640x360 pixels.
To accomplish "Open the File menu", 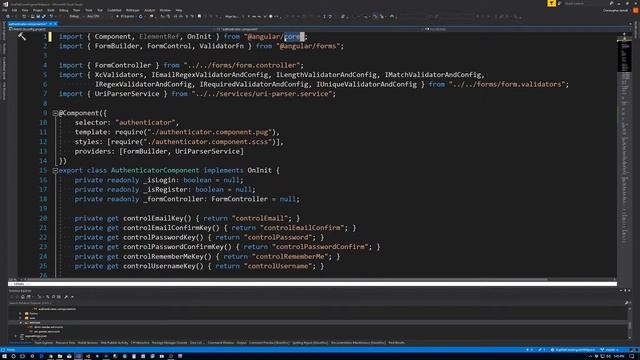I will pyautogui.click(x=4, y=10).
